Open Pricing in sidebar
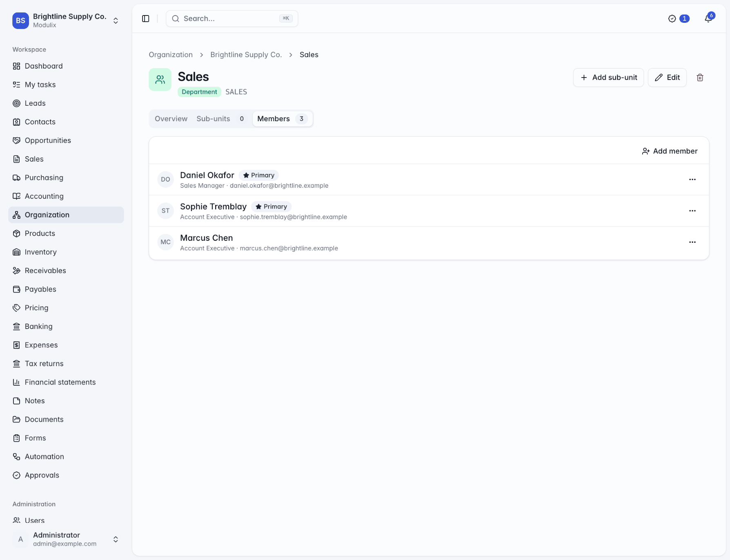This screenshot has height=560, width=730. (66, 308)
